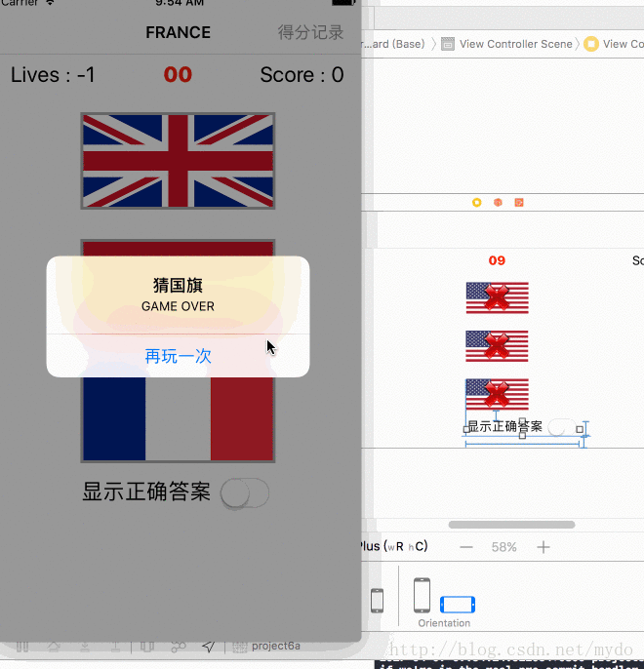Tap the United Kingdom flag button

click(x=178, y=161)
